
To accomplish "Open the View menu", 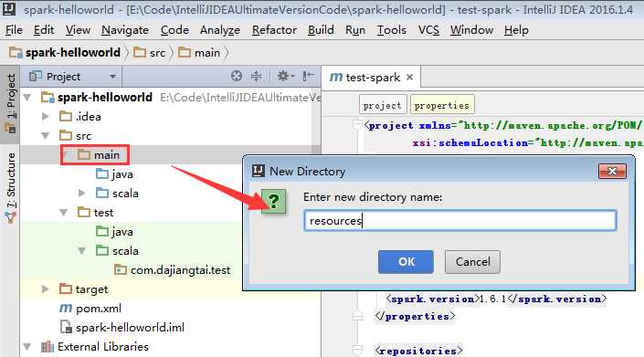I will (x=78, y=30).
